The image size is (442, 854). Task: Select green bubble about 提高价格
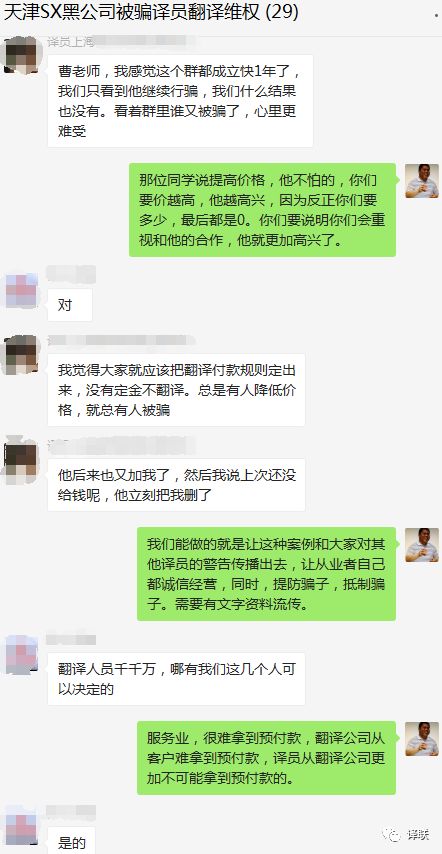262,210
